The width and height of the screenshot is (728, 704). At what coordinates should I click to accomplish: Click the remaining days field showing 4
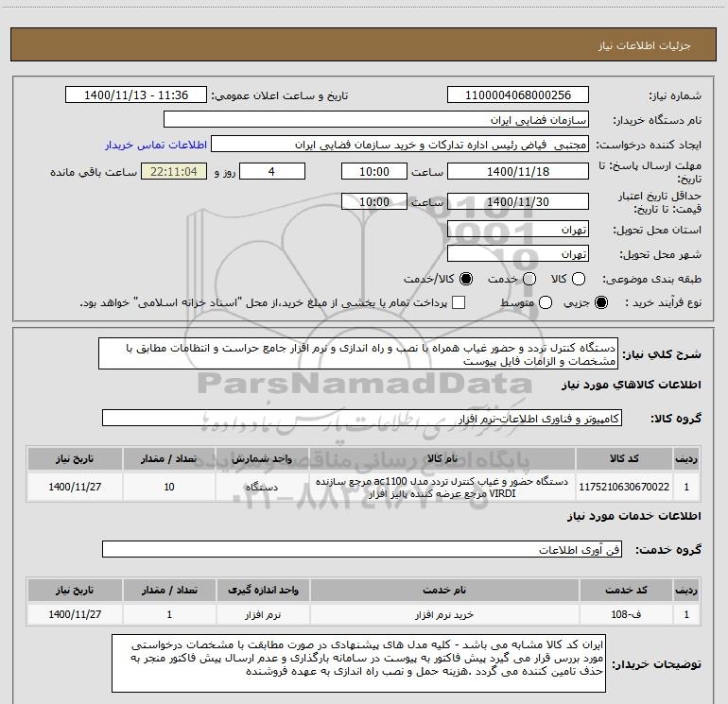(272, 171)
